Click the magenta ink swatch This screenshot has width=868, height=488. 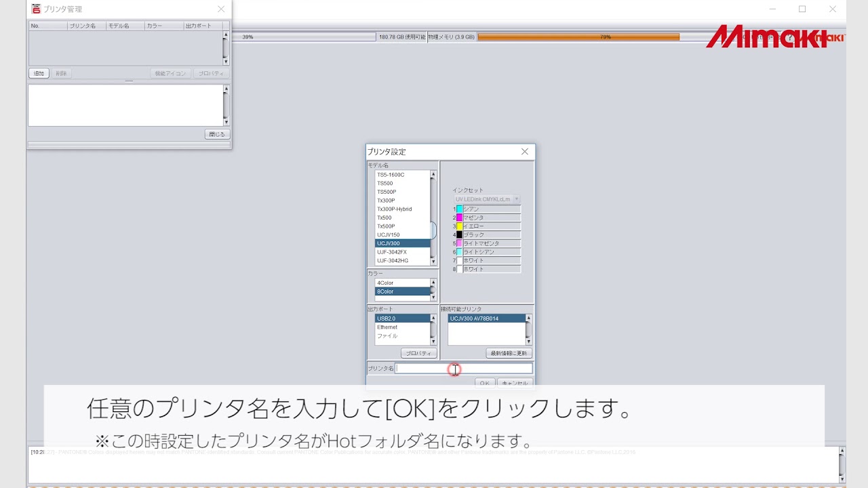459,218
